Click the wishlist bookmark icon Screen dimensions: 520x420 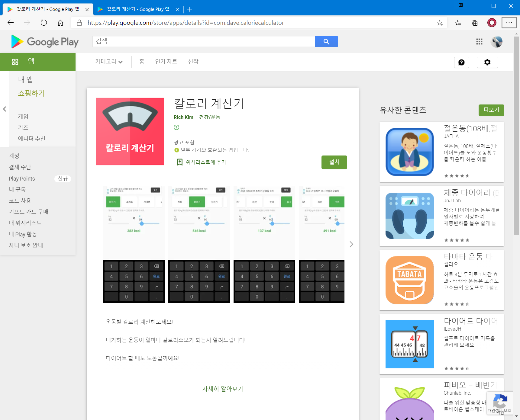pyautogui.click(x=180, y=162)
